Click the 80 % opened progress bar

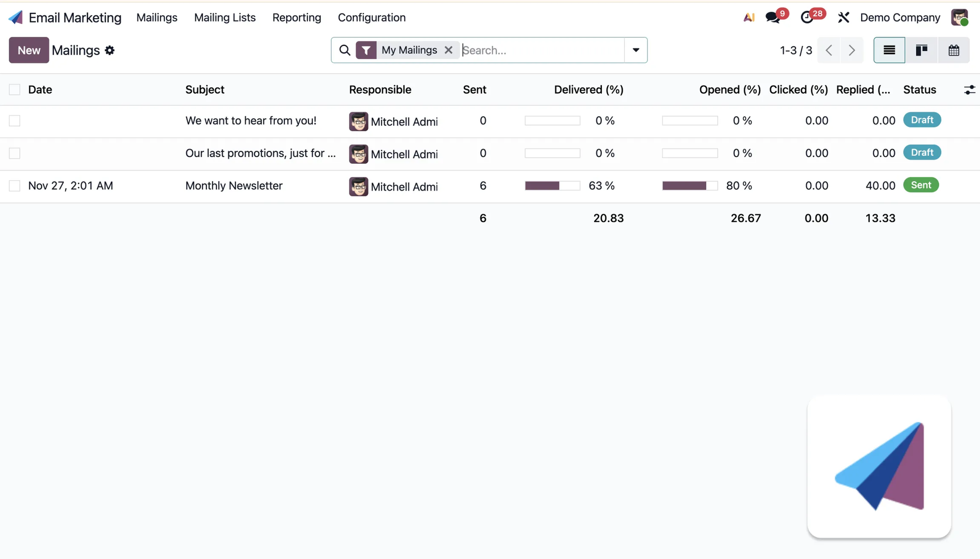click(x=690, y=186)
